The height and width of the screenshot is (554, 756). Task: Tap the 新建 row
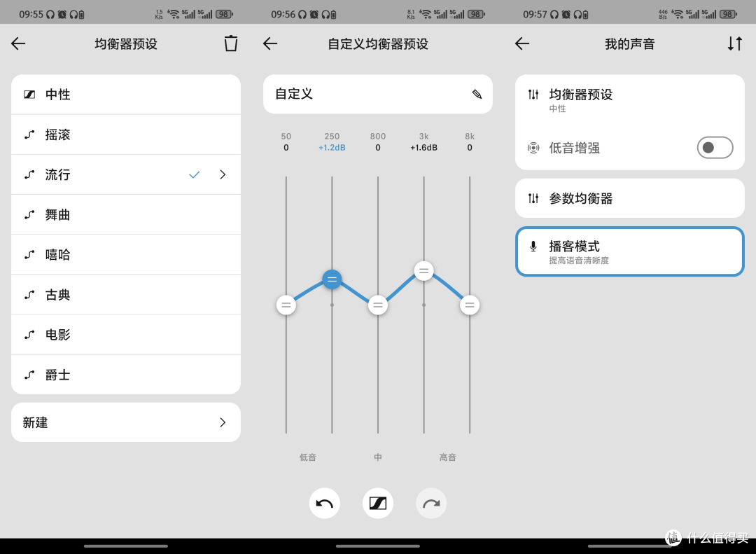tap(126, 422)
